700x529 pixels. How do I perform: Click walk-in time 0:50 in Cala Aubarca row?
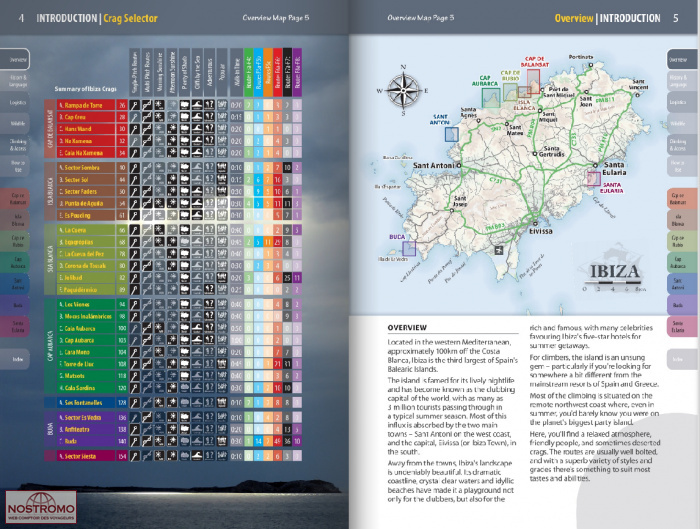pyautogui.click(x=236, y=328)
